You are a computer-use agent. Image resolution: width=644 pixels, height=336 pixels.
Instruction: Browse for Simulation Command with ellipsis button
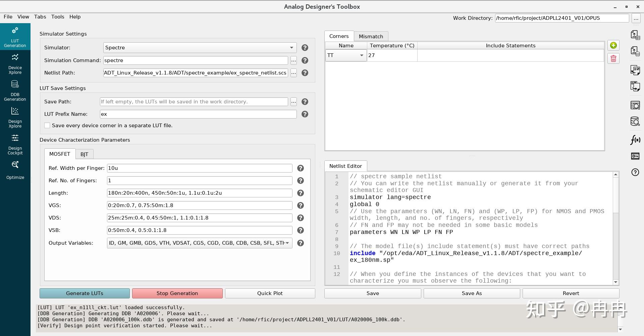pos(293,60)
